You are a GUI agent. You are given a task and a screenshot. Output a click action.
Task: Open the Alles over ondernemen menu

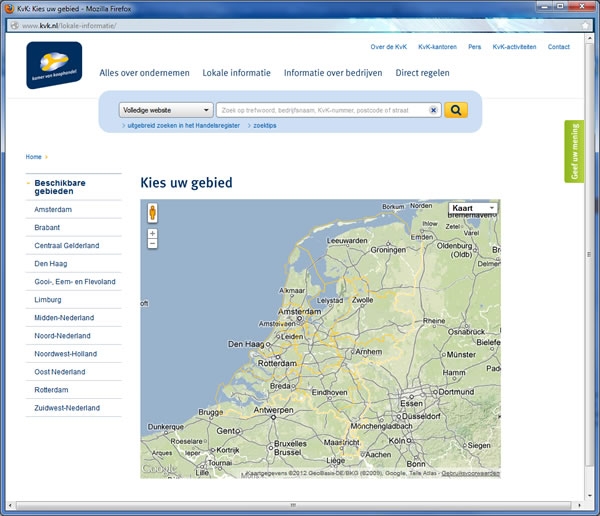(144, 73)
